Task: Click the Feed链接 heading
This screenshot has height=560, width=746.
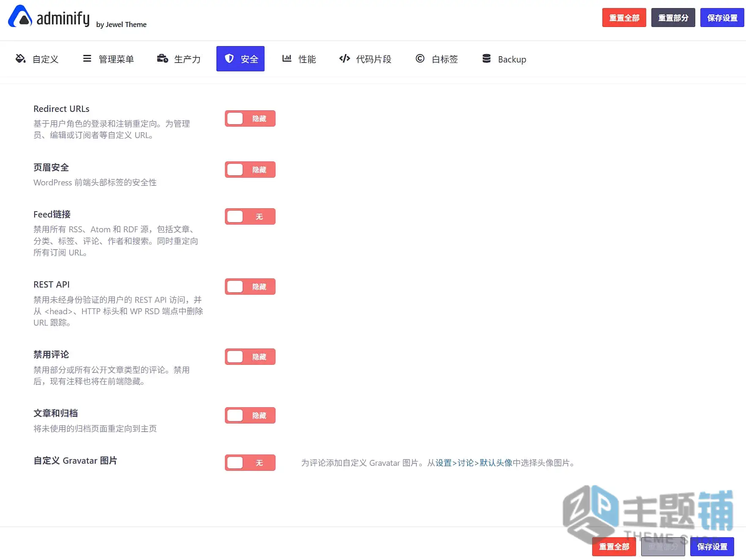Action: pos(52,215)
